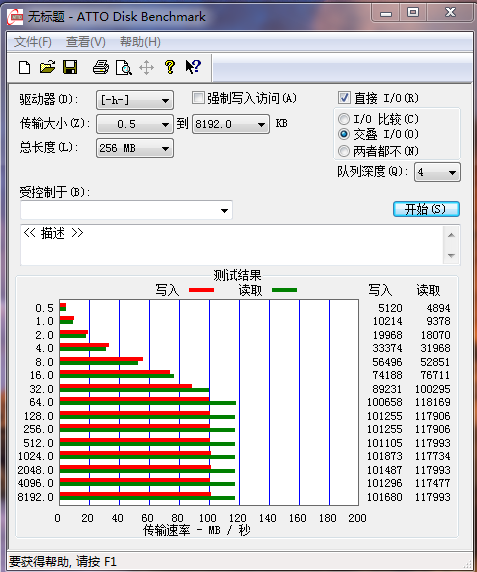
Task: Click the green read bar for 64.0
Action: (148, 403)
